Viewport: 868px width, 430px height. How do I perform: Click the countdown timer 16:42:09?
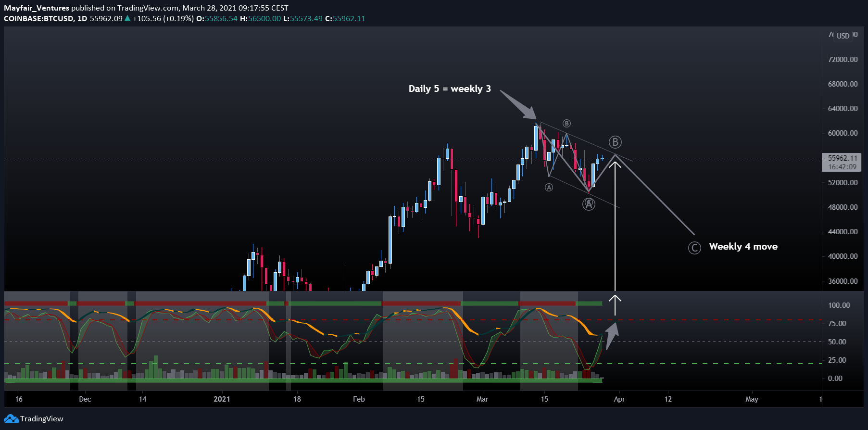click(x=843, y=167)
